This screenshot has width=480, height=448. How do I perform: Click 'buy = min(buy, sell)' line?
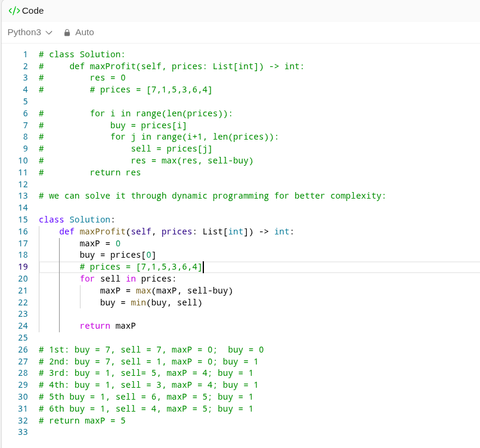[151, 302]
